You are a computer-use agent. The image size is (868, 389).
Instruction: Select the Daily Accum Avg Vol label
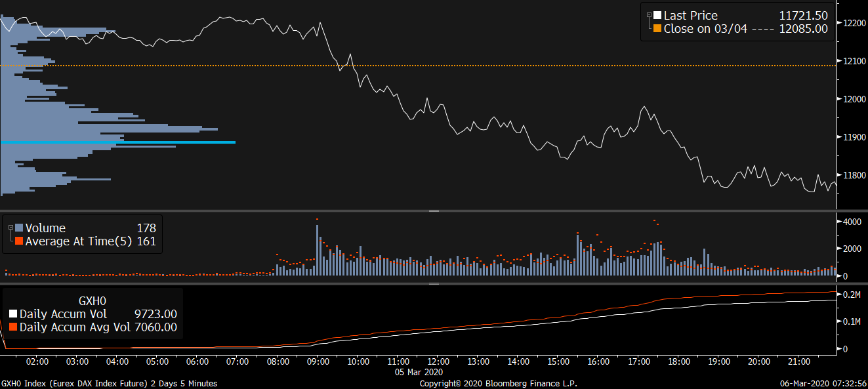click(x=73, y=327)
